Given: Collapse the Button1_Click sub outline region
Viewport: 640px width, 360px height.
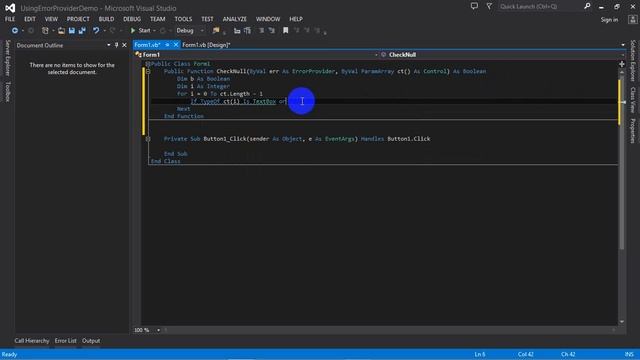Looking at the screenshot, I should (148, 139).
